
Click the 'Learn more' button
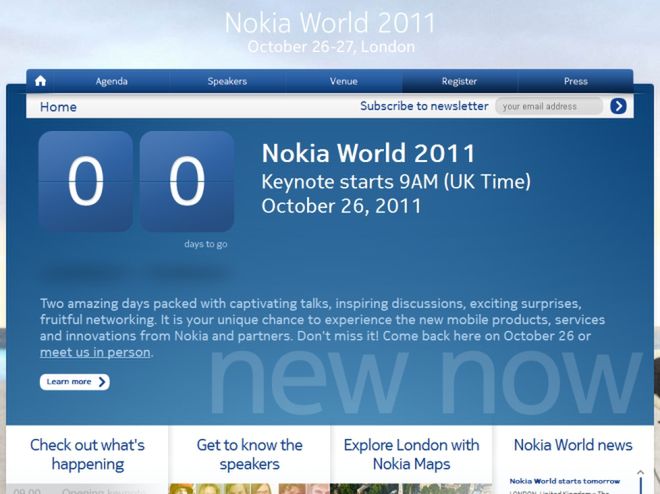(x=75, y=382)
